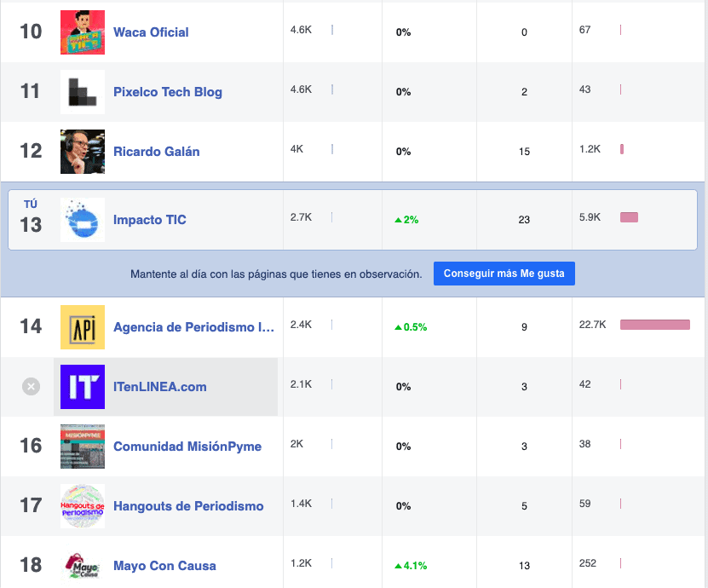Open Mayo Con Causa page link

click(x=164, y=566)
